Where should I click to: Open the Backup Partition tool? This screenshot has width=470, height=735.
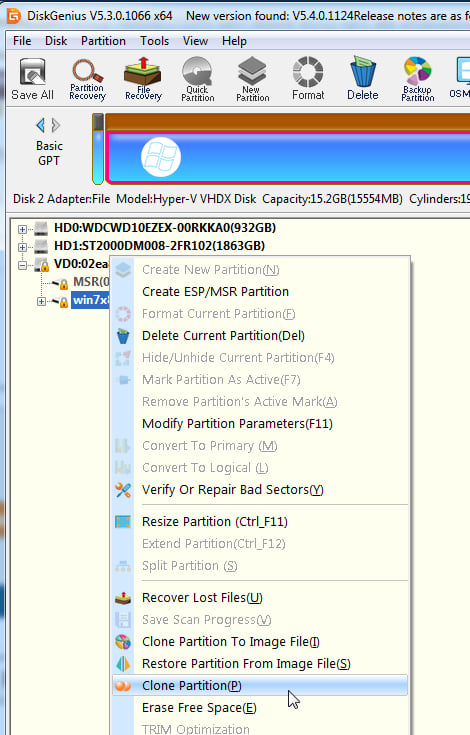click(x=418, y=78)
